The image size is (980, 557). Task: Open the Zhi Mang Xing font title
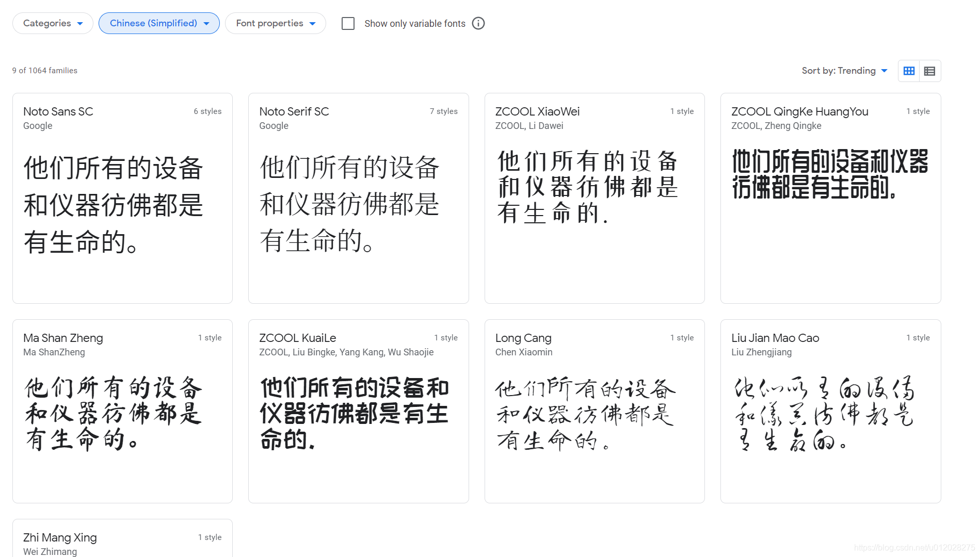click(60, 537)
